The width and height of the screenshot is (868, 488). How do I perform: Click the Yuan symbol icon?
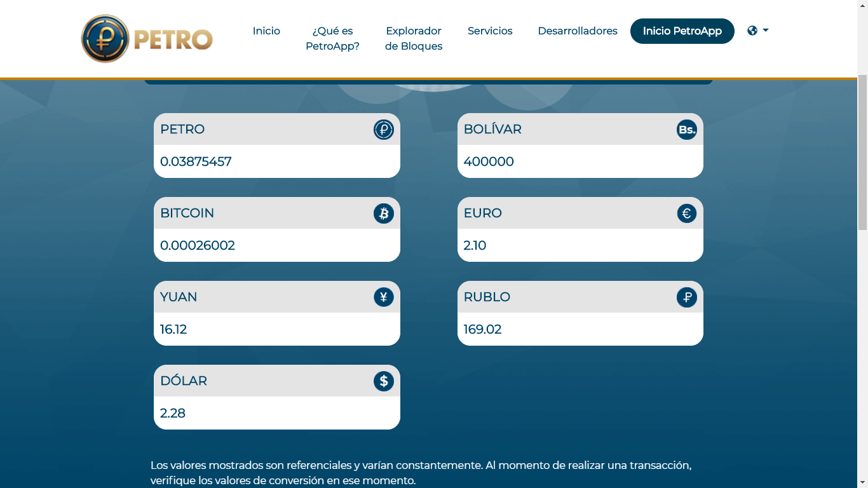point(384,297)
